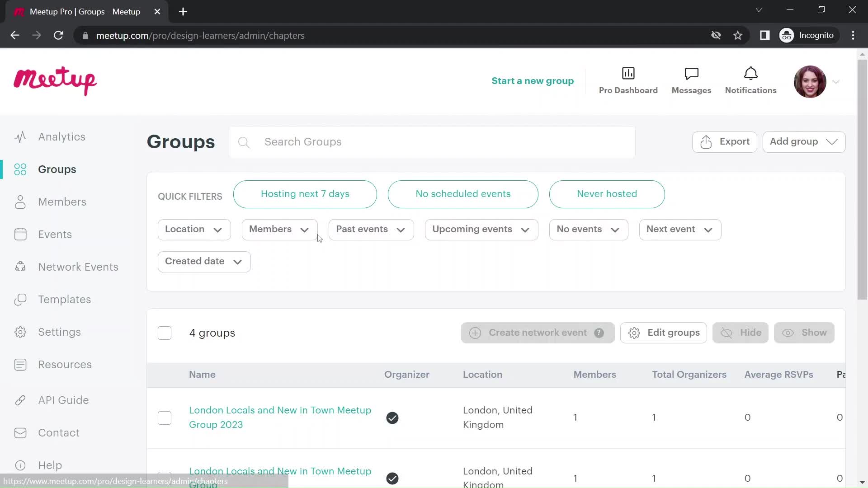The image size is (868, 488).
Task: Bookmark this page with star icon
Action: pos(738,35)
